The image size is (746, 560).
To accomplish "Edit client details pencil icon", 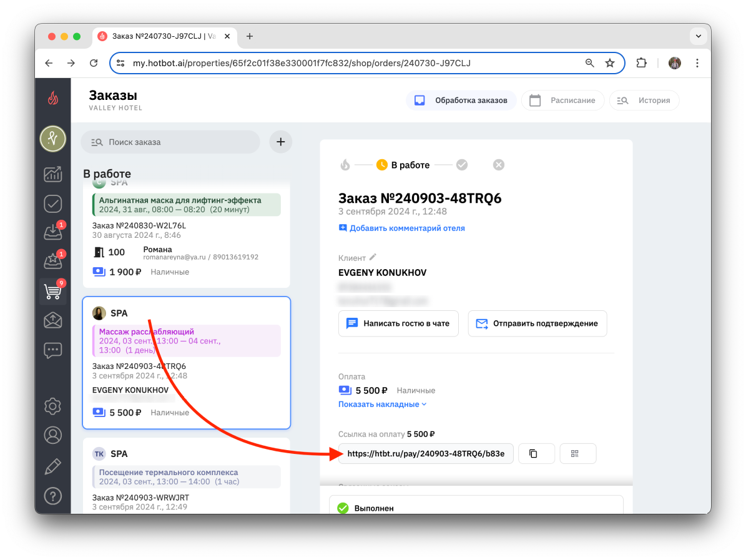I will click(373, 257).
